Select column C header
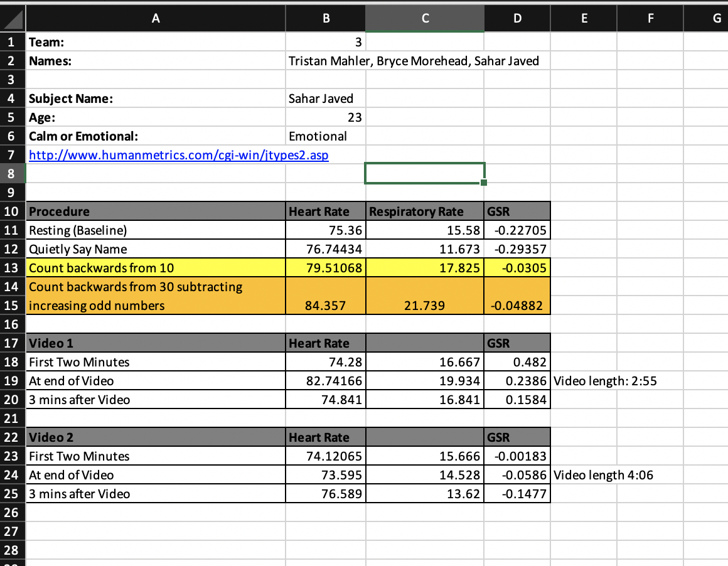Viewport: 728px width, 566px height. click(425, 19)
